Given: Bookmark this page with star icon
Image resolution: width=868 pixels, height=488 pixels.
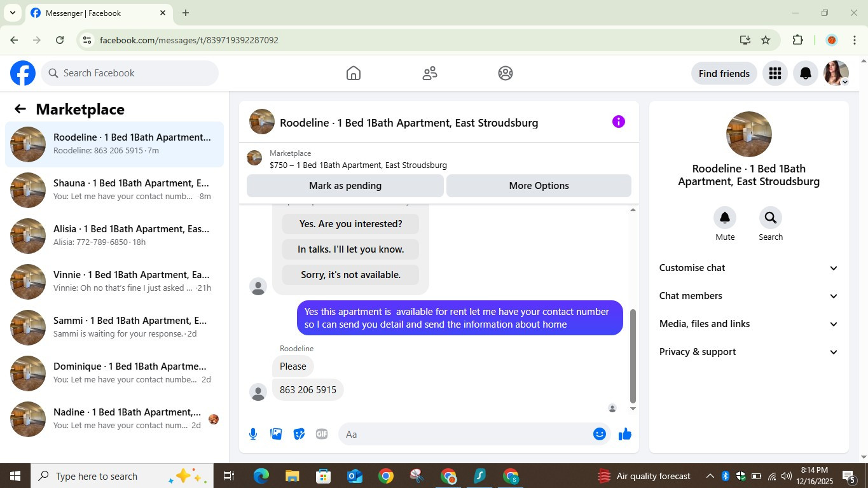Looking at the screenshot, I should [x=766, y=40].
